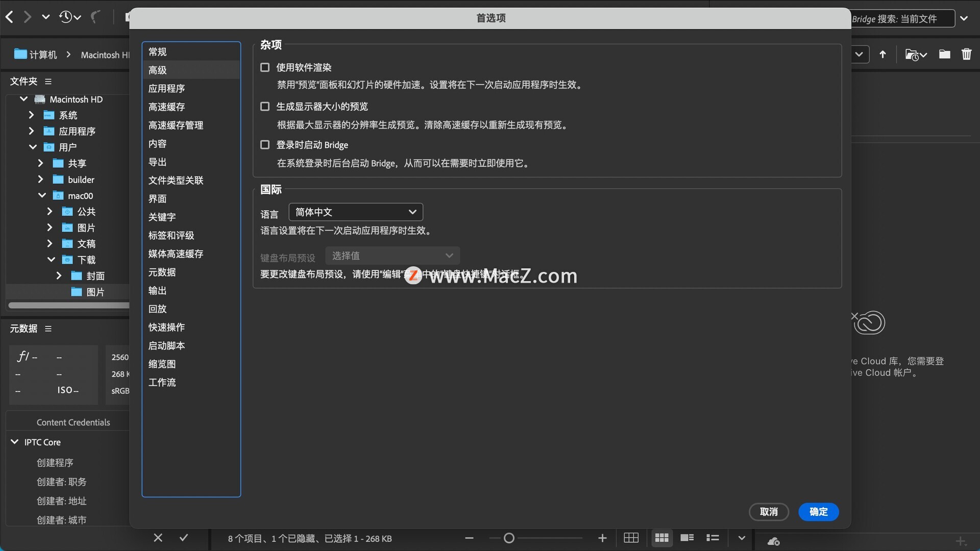Go back with the left arrow icon
980x551 pixels.
tap(9, 17)
